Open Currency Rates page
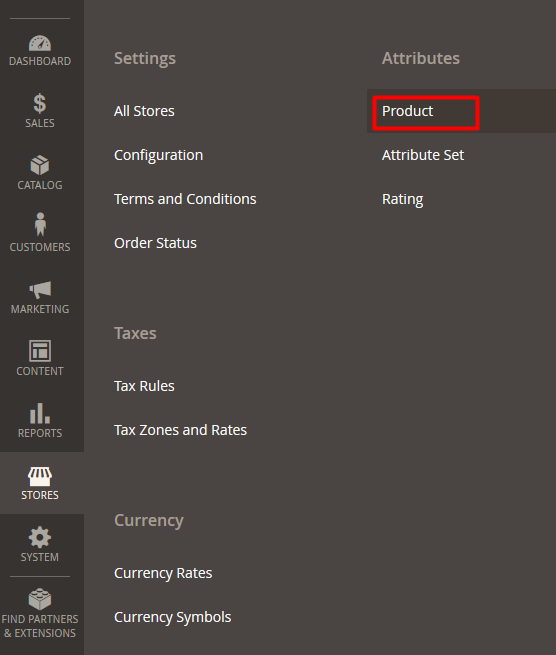556x655 pixels. [163, 573]
